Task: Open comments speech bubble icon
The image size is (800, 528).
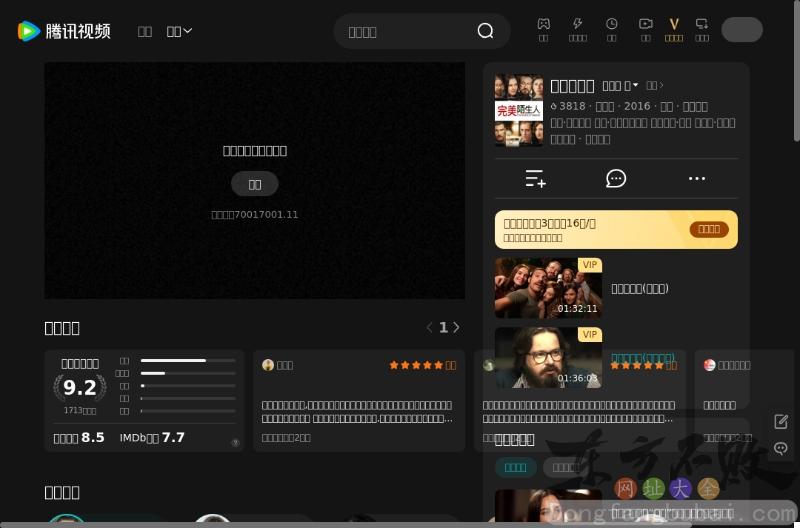Action: (616, 179)
